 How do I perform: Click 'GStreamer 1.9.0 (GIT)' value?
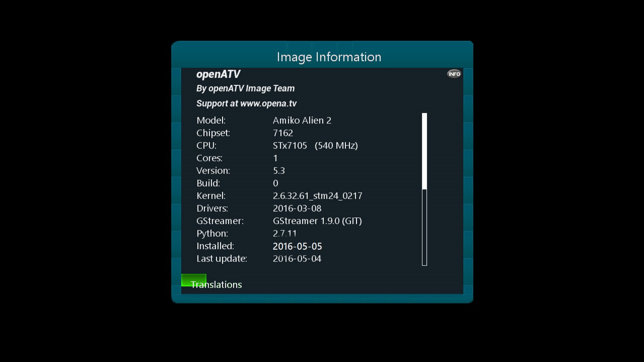pyautogui.click(x=317, y=221)
